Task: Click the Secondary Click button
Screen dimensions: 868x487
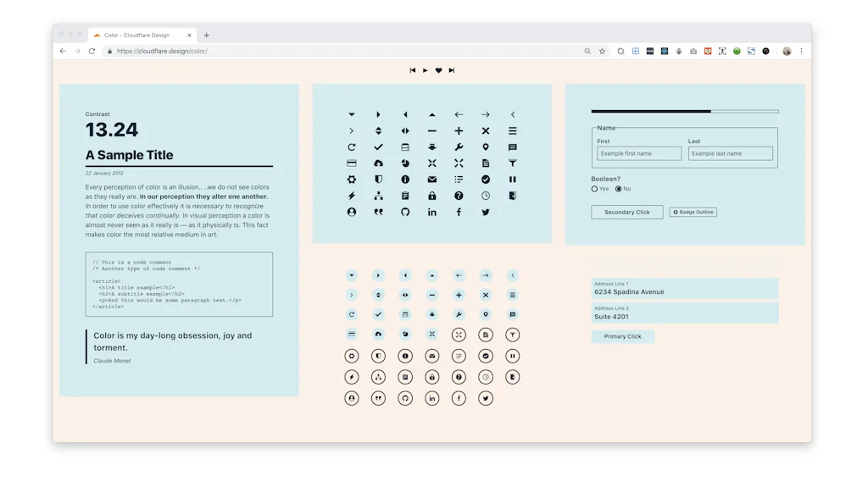Action: pyautogui.click(x=626, y=212)
